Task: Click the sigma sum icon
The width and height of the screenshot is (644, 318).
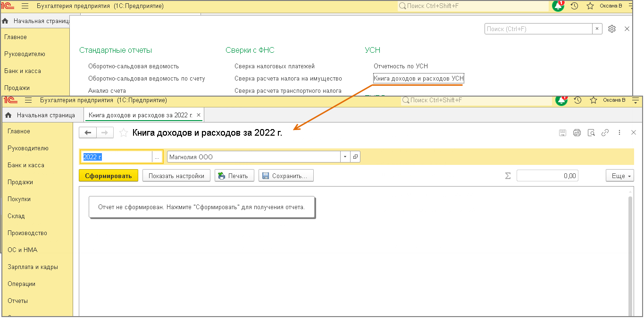Action: tap(508, 176)
